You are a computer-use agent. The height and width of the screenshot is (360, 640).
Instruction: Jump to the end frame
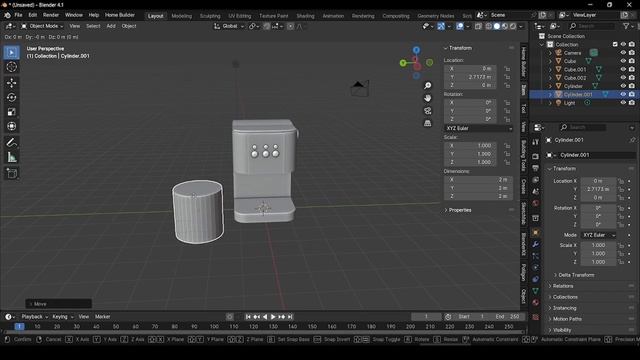290,317
